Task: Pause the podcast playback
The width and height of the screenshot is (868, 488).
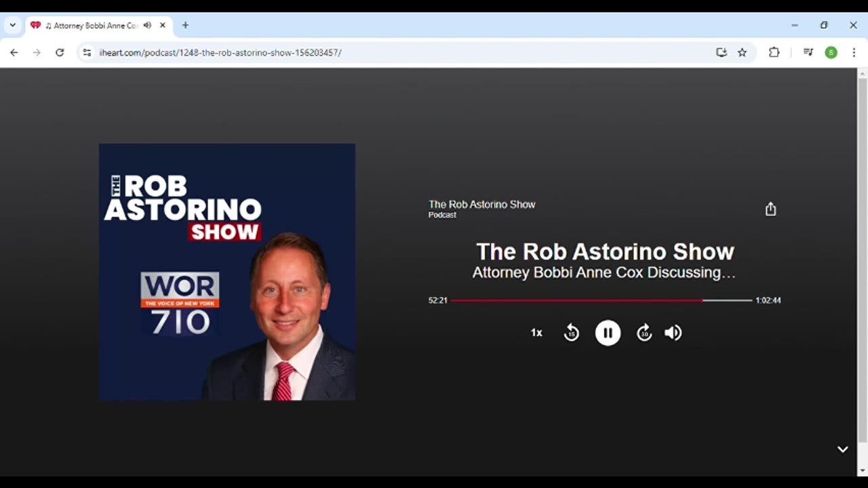Action: (x=608, y=333)
